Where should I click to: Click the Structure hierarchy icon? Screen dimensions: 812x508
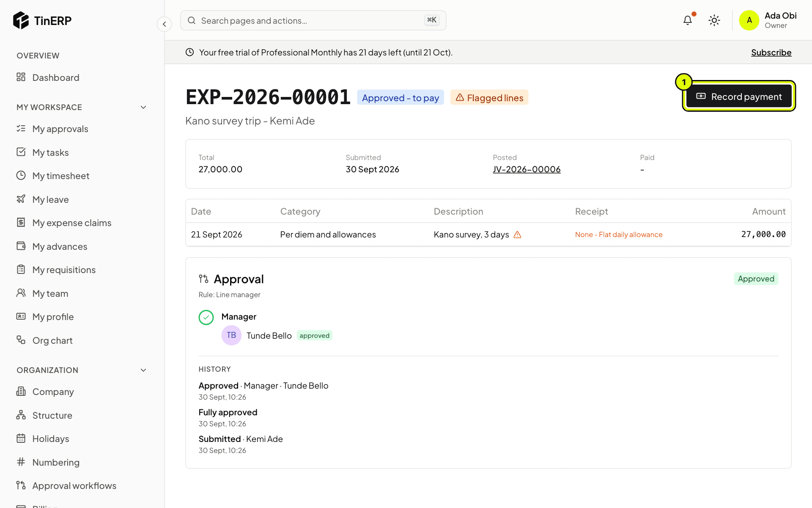pyautogui.click(x=21, y=415)
